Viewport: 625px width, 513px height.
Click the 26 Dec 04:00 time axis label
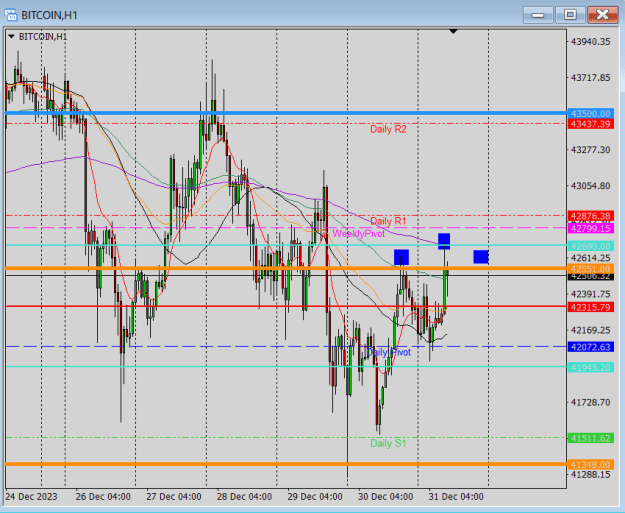103,497
